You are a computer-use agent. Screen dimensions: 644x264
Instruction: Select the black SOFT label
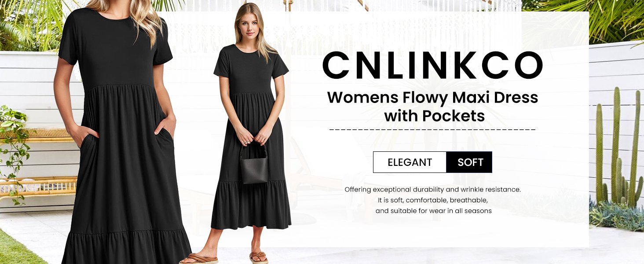469,162
